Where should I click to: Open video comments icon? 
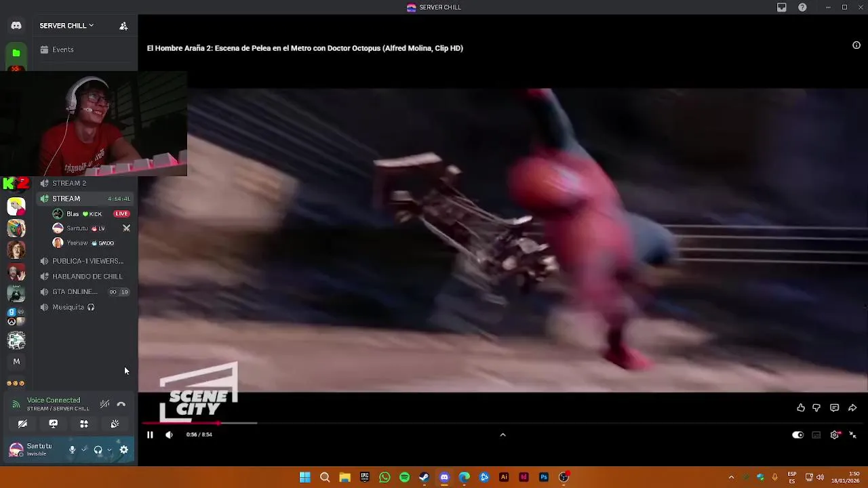(835, 407)
